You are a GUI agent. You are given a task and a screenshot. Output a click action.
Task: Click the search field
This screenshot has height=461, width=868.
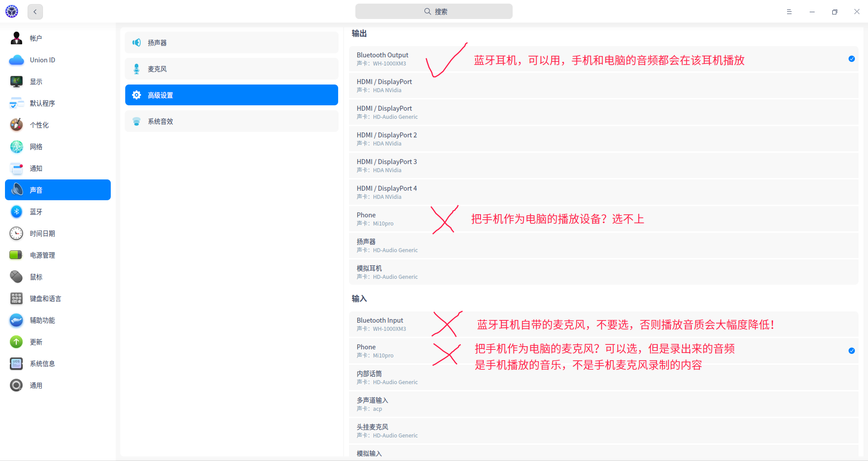point(434,11)
